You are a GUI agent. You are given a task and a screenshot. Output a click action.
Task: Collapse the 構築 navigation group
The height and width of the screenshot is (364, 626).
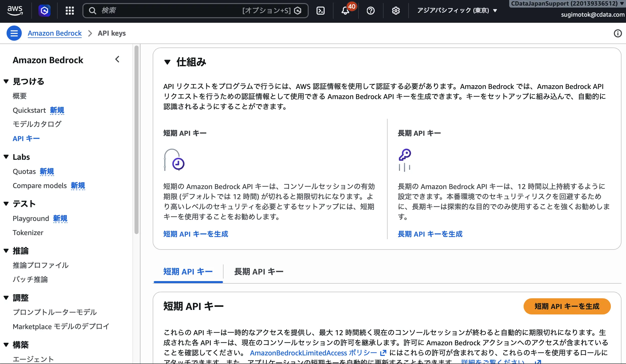pyautogui.click(x=6, y=345)
